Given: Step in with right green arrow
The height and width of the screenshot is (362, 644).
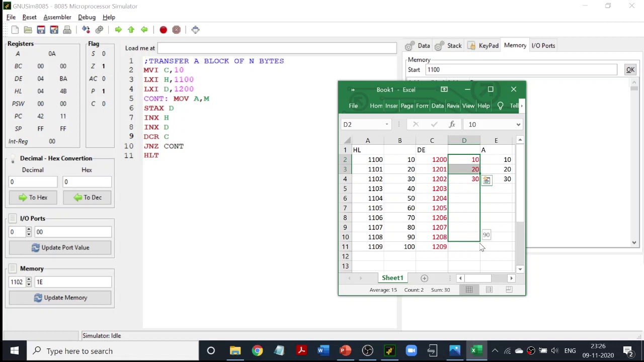Looking at the screenshot, I should pyautogui.click(x=118, y=30).
